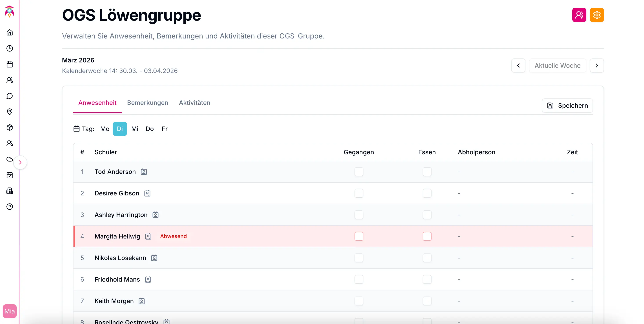Go to the previous week
Image resolution: width=644 pixels, height=324 pixels.
click(518, 66)
